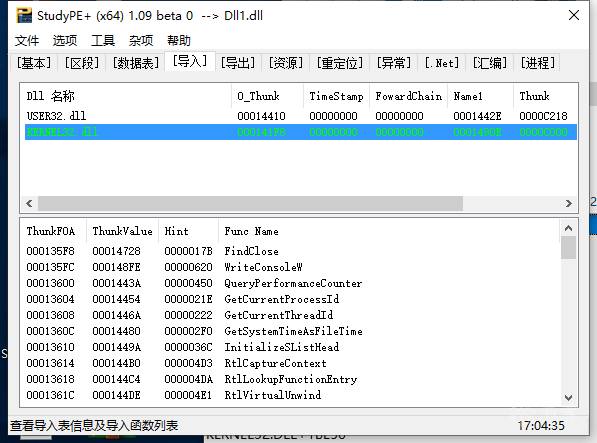Click the TimeStamp column header

coord(337,96)
